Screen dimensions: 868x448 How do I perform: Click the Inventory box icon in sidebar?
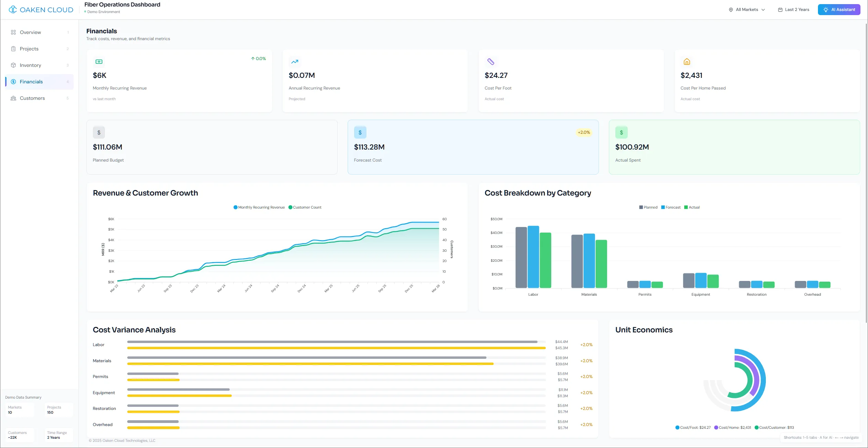(x=13, y=65)
